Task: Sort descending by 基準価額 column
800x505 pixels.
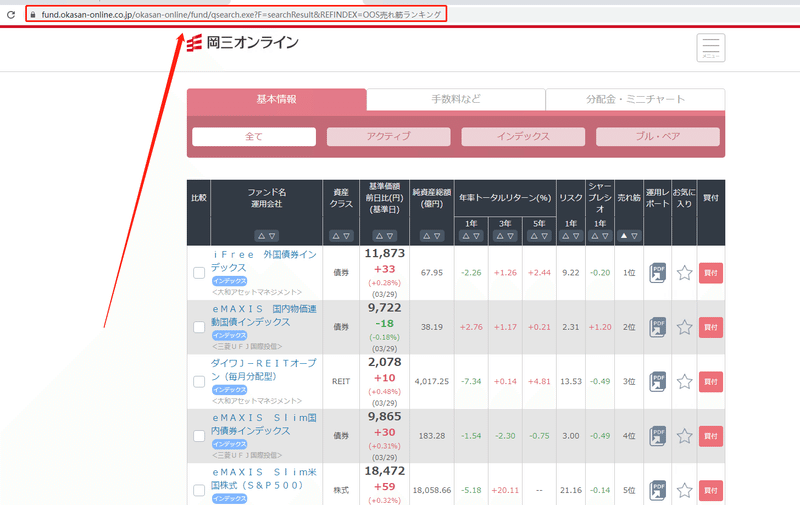Action: point(390,236)
